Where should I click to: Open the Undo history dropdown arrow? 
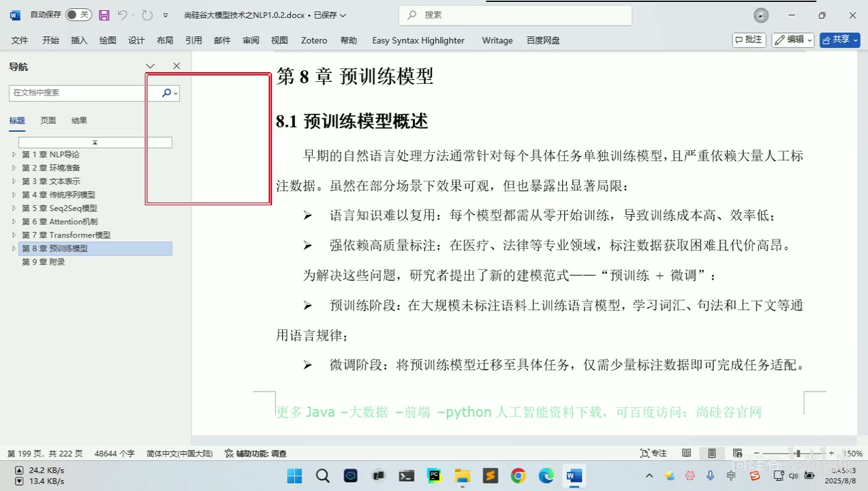[x=133, y=15]
